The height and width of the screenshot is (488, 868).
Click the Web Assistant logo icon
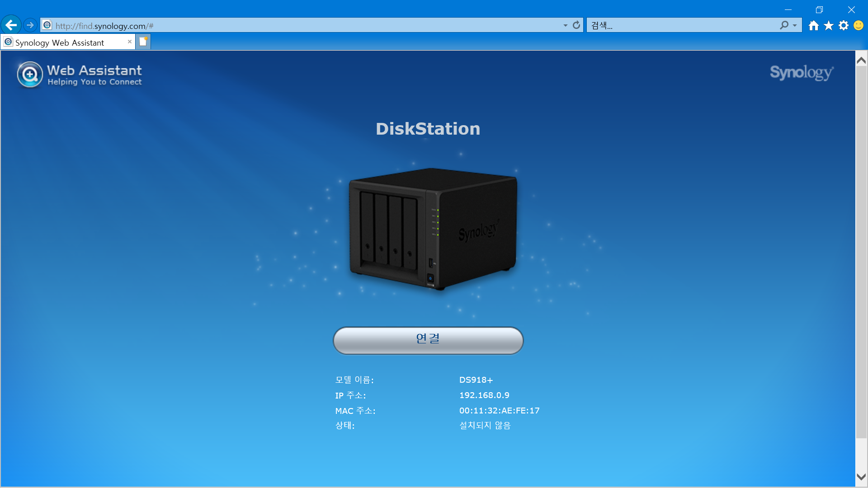pyautogui.click(x=30, y=75)
